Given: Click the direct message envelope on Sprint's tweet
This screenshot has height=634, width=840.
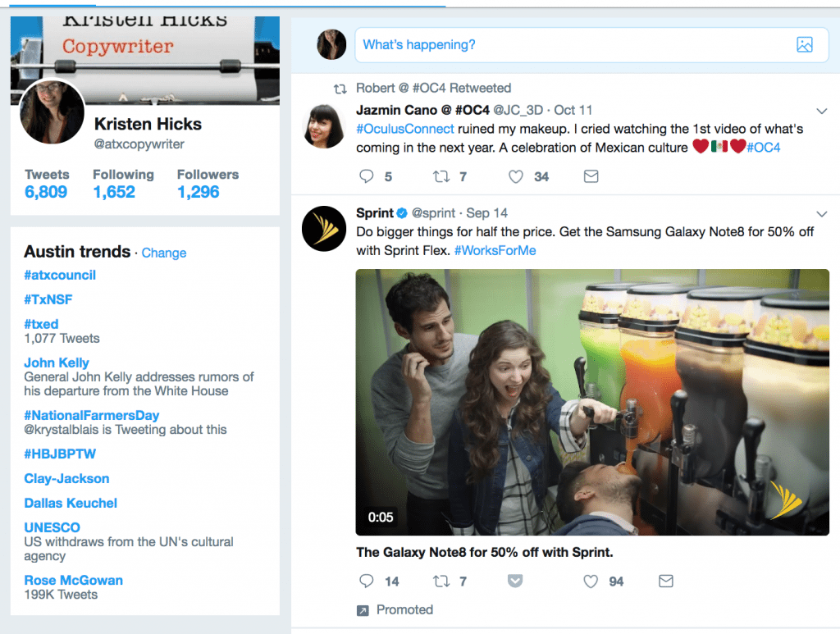Looking at the screenshot, I should 665,581.
